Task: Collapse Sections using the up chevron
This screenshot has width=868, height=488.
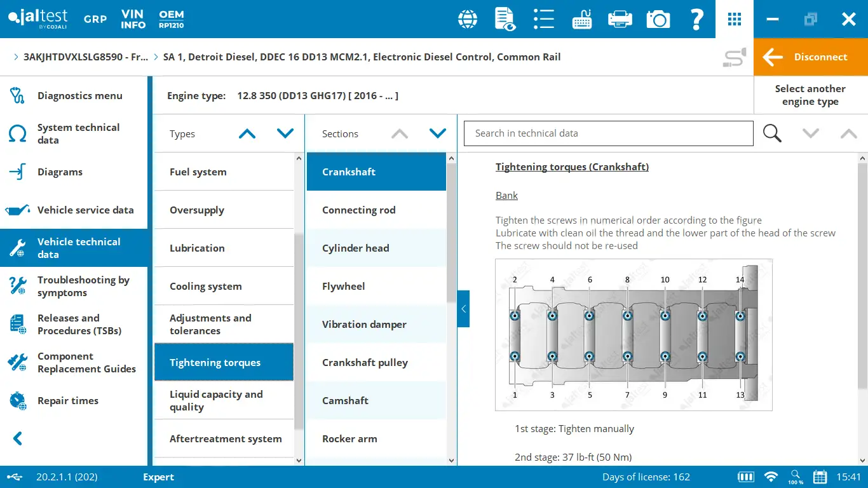Action: click(399, 133)
